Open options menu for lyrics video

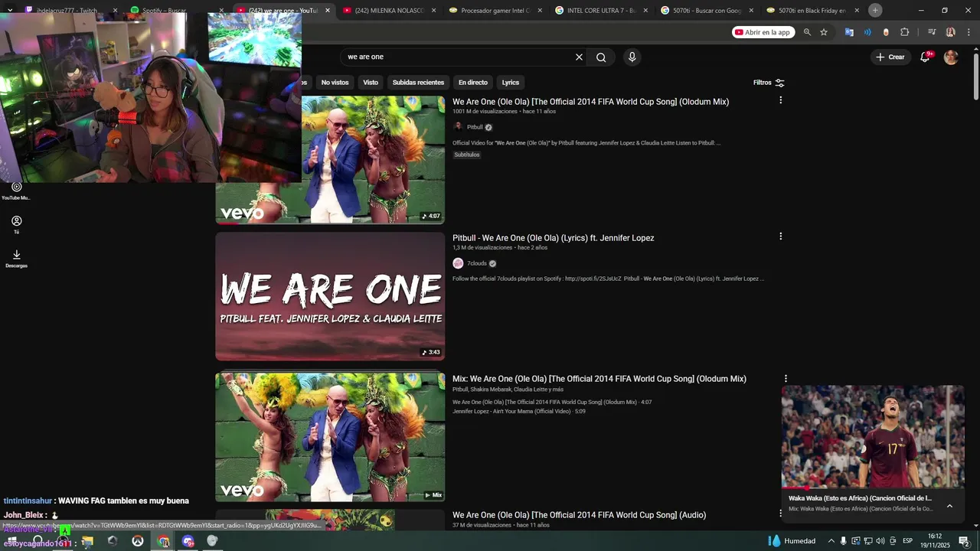(x=780, y=236)
